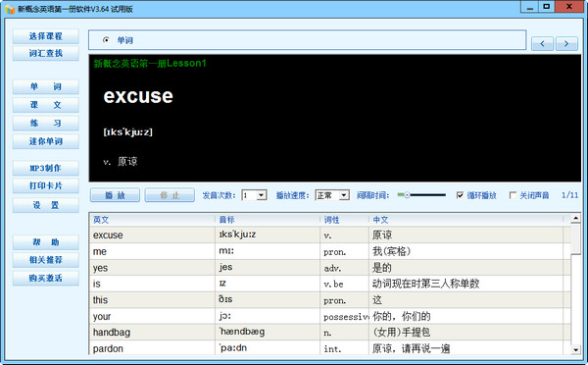Click 购买激活 in the sidebar
The width and height of the screenshot is (588, 365).
[46, 279]
